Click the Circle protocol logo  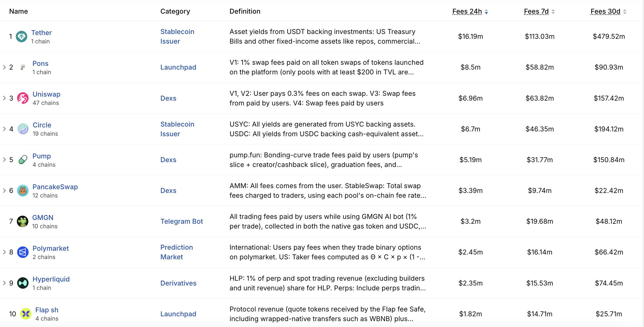click(x=23, y=129)
